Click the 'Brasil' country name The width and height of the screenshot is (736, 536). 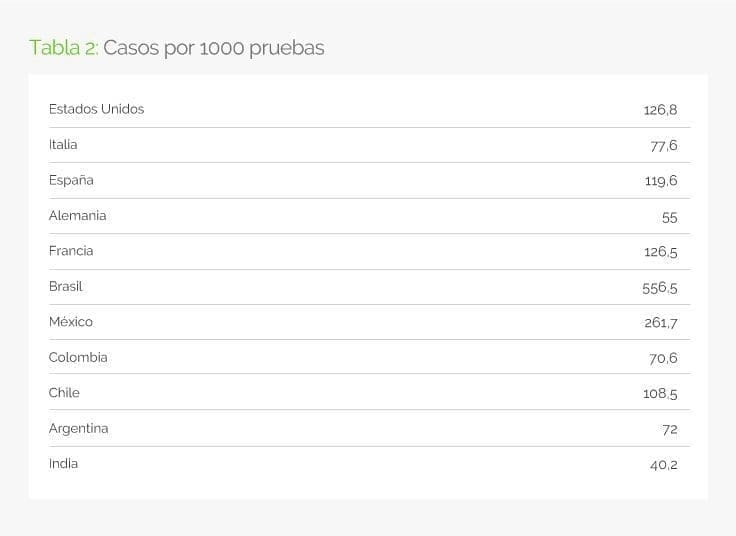(65, 286)
